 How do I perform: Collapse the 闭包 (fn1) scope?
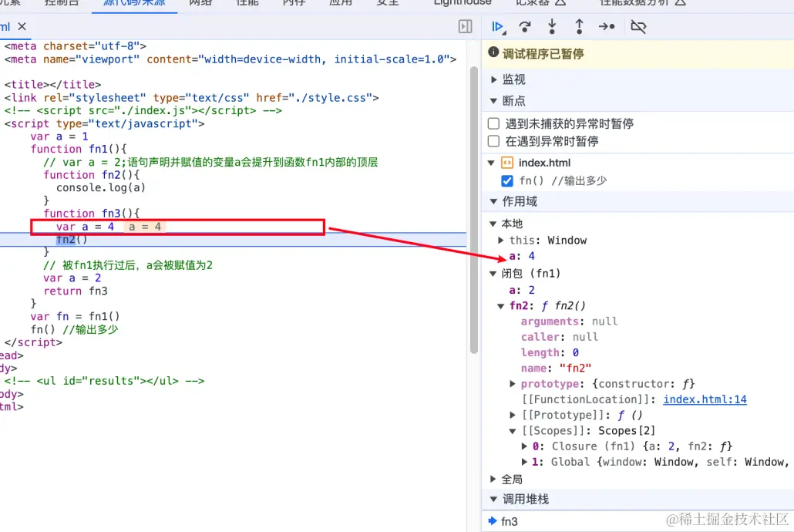point(493,274)
